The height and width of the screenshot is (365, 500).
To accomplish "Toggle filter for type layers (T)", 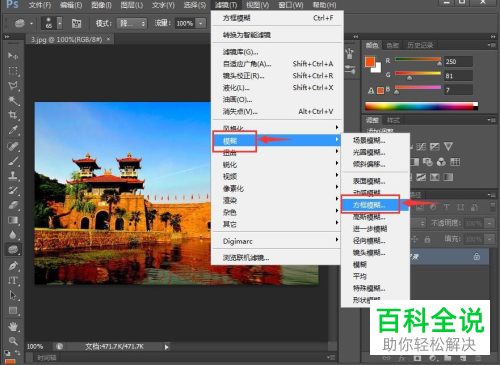I will click(447, 207).
